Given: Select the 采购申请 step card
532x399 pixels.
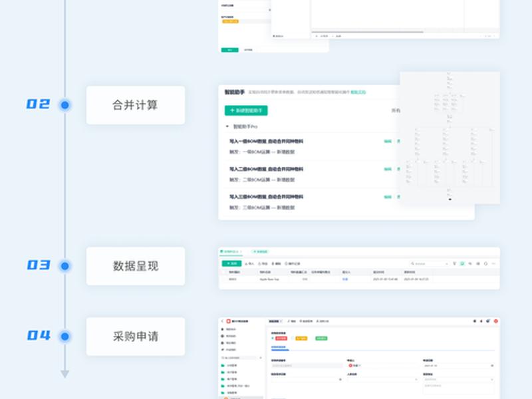Looking at the screenshot, I should point(136,336).
